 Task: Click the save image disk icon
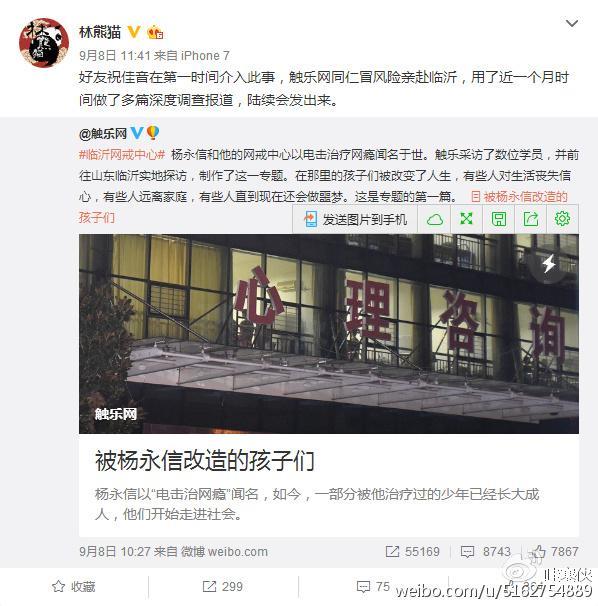coord(499,219)
